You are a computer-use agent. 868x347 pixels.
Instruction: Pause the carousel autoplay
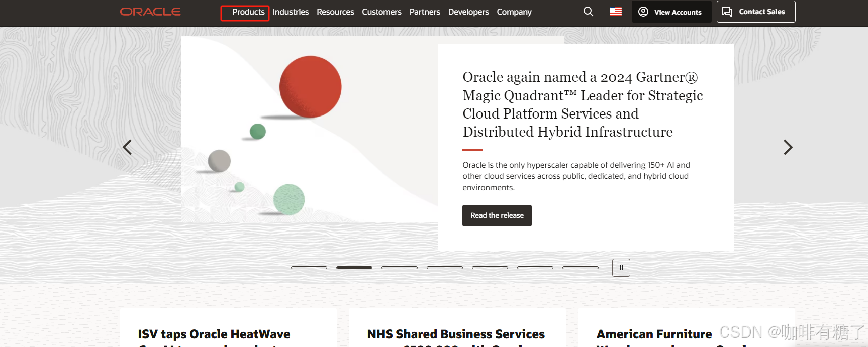(621, 268)
